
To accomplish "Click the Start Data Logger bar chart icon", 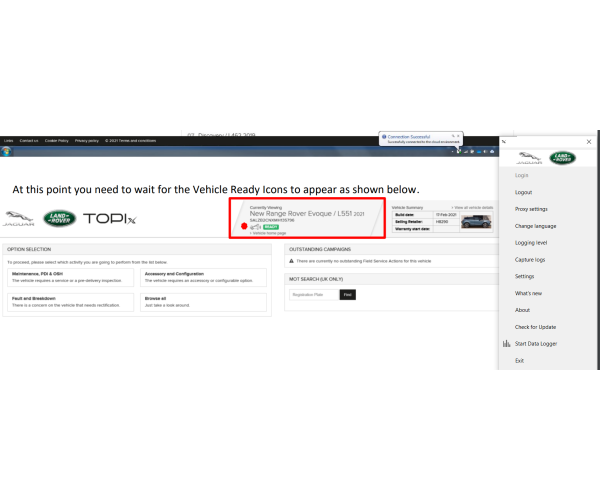I will (506, 344).
